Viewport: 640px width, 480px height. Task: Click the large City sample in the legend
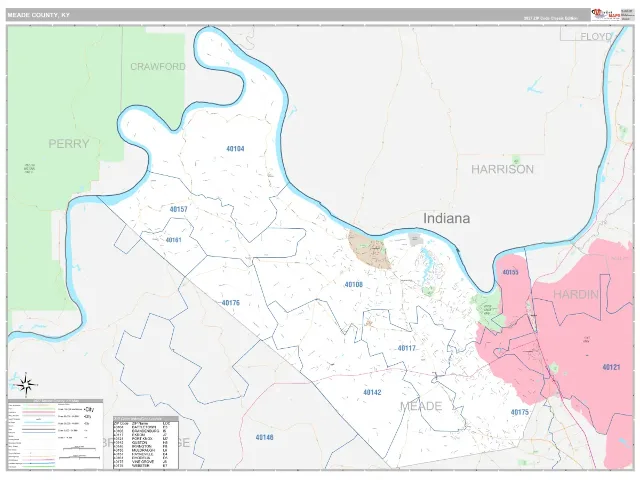click(x=89, y=409)
